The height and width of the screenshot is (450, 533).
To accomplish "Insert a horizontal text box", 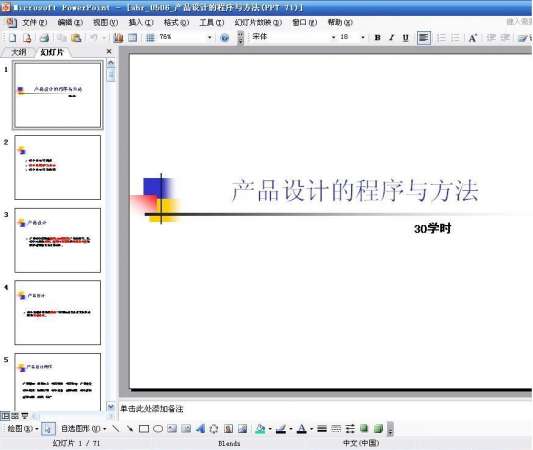I will point(172,429).
